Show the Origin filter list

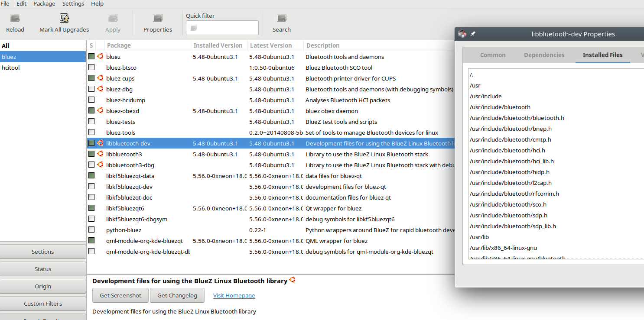click(x=43, y=286)
